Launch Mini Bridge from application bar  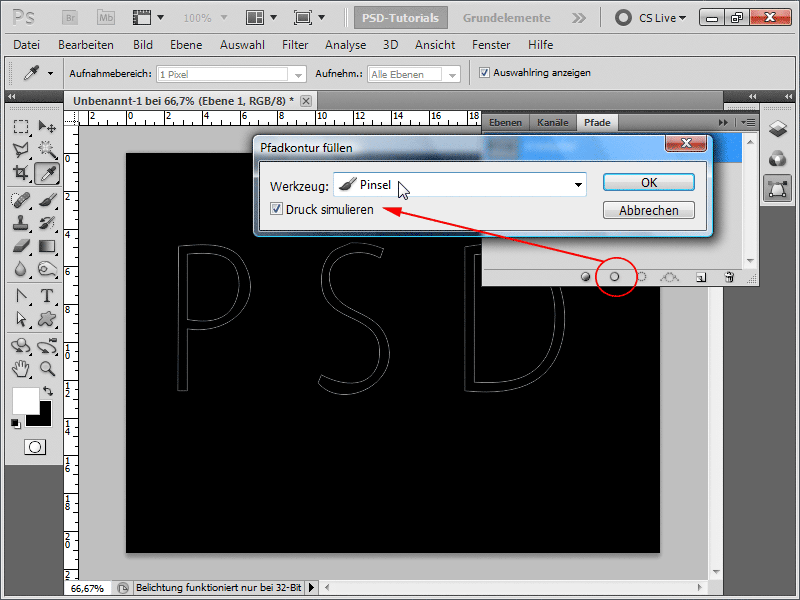click(x=106, y=18)
